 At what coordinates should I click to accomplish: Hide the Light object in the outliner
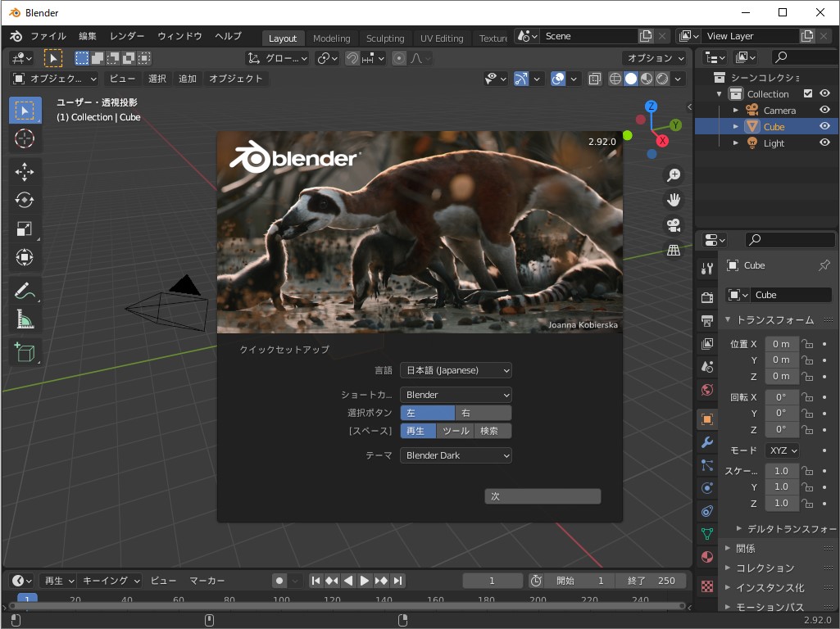824,143
